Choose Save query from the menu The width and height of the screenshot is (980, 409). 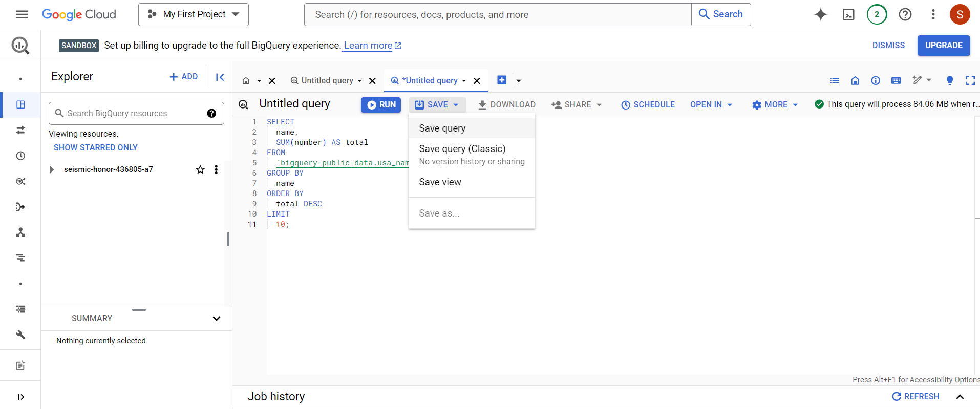(x=472, y=128)
